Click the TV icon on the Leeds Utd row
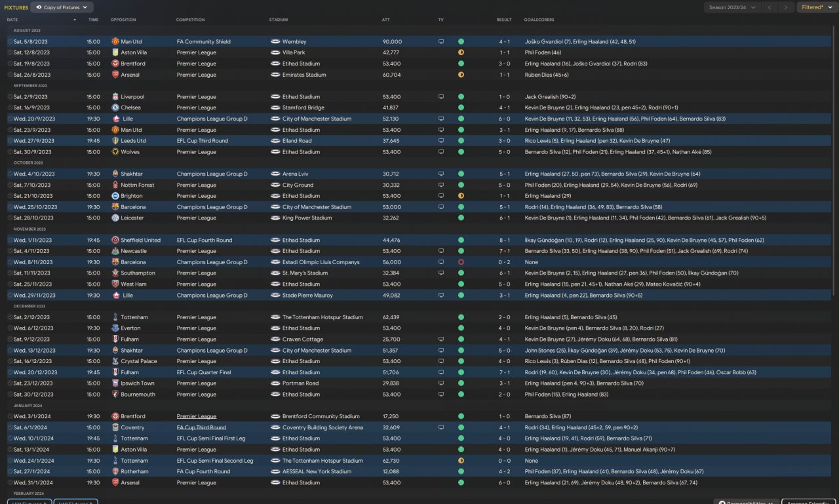 click(441, 141)
